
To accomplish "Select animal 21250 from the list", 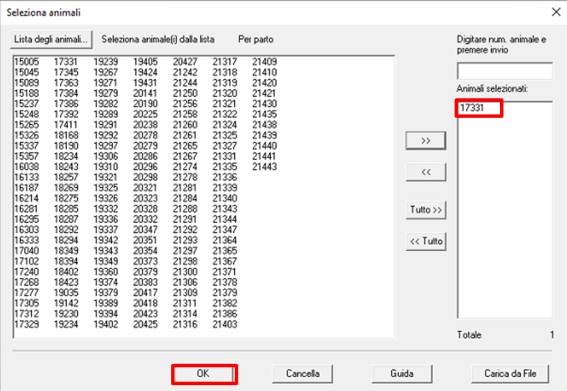I will click(185, 93).
